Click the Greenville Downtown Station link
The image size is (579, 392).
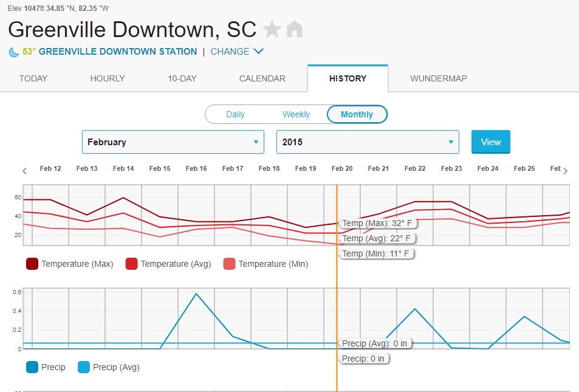tap(117, 52)
